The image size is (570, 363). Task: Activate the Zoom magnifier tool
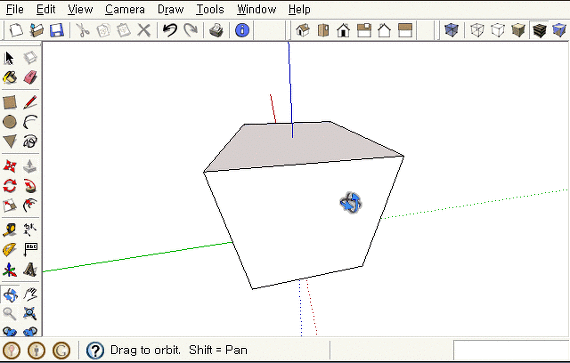pyautogui.click(x=9, y=314)
